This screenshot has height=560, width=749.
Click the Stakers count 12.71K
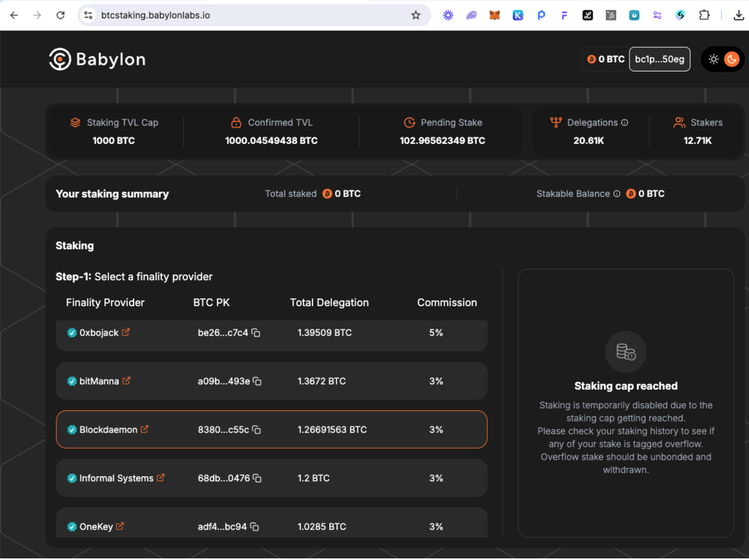coord(698,141)
